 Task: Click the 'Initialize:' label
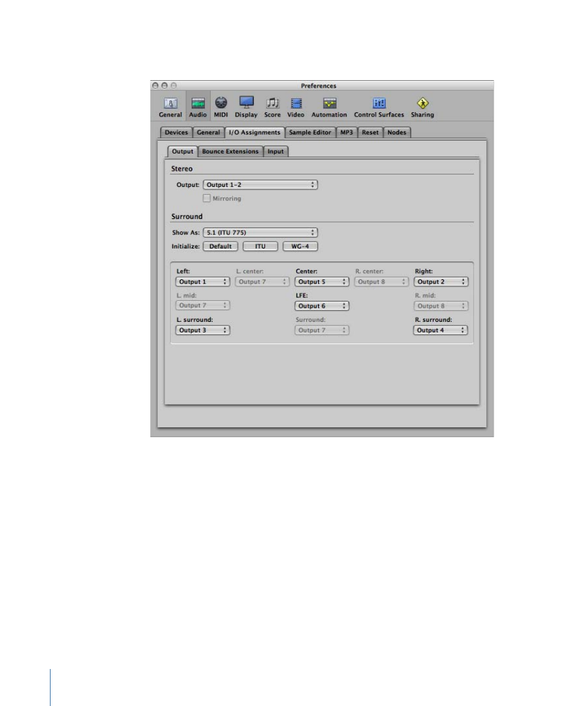186,246
